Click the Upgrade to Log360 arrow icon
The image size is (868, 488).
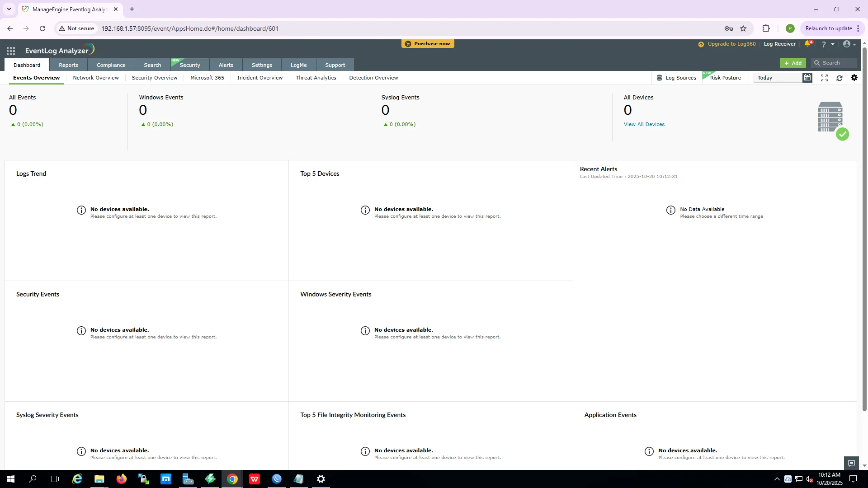pos(701,44)
